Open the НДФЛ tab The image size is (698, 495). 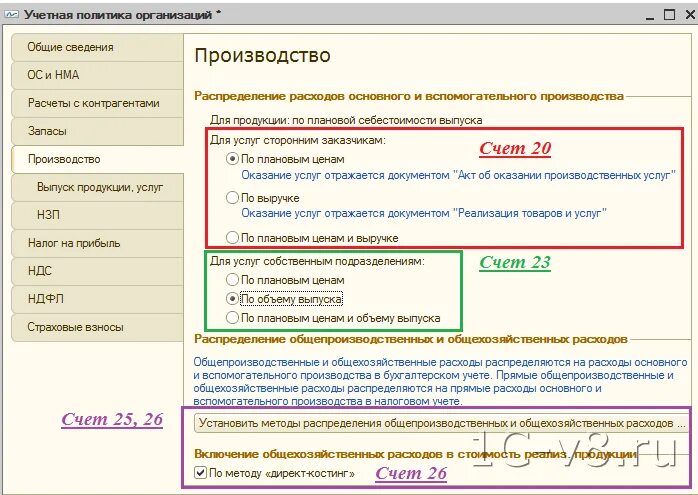tap(97, 299)
